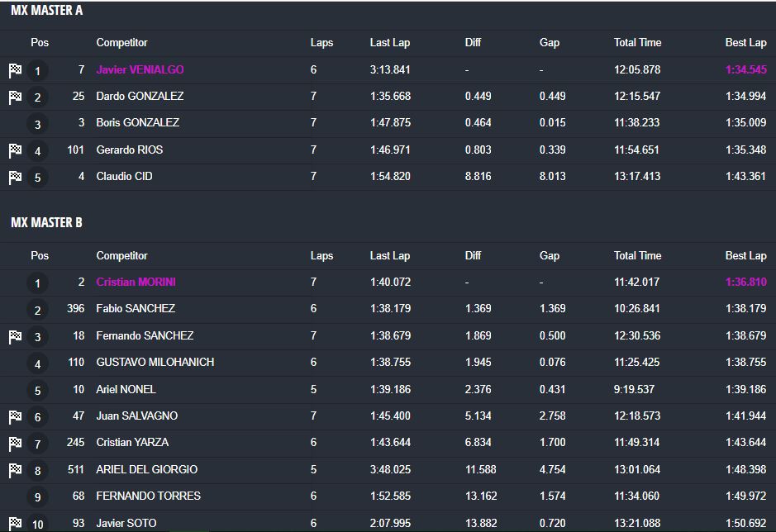Click finish flag next to Javier SOTO
The height and width of the screenshot is (532, 776).
15,524
